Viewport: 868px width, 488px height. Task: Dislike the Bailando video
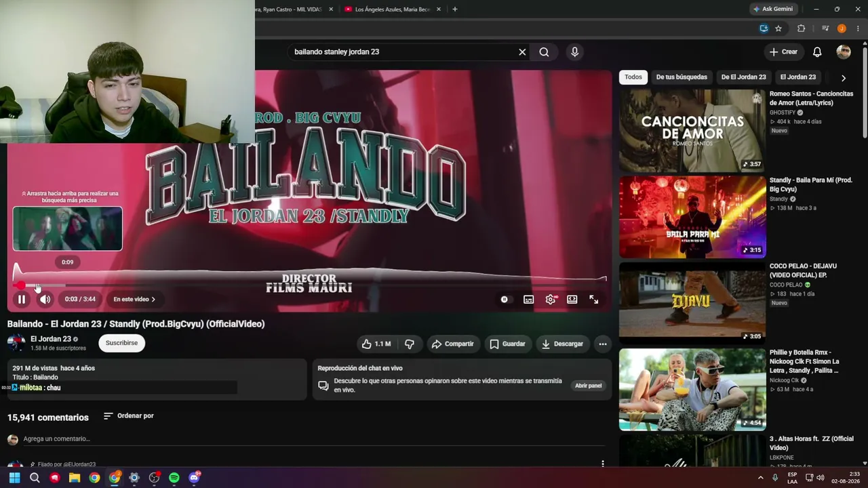pos(410,344)
